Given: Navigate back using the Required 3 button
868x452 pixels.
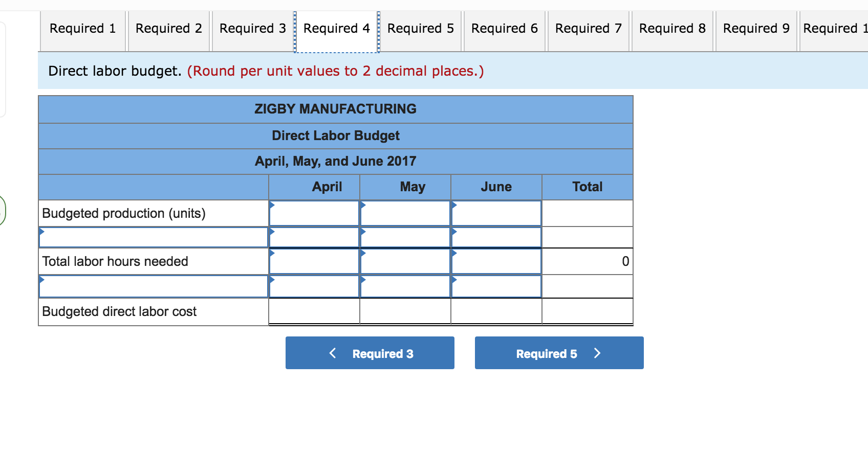Looking at the screenshot, I should (370, 353).
